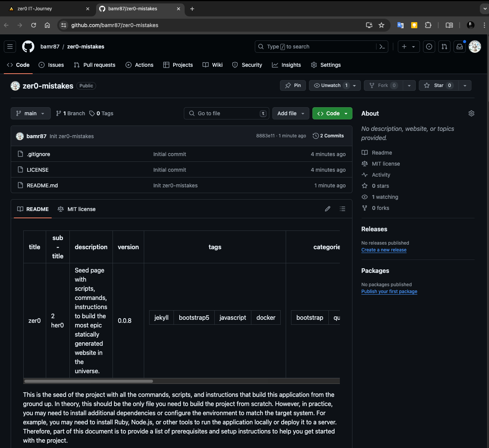The width and height of the screenshot is (489, 448).
Task: Open the Add file dropdown
Action: click(291, 113)
